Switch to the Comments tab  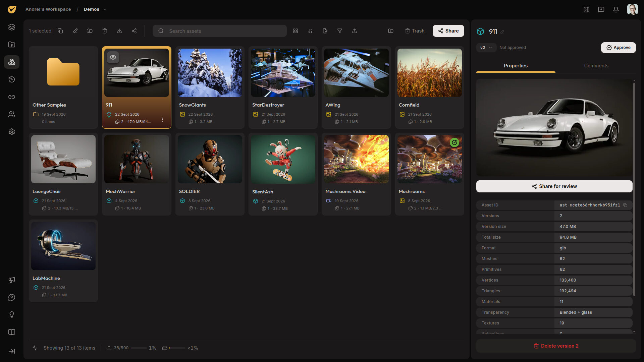(x=596, y=66)
